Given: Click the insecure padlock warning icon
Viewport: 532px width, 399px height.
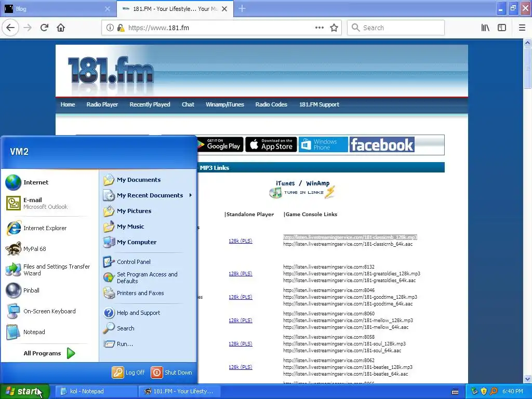Looking at the screenshot, I should pos(121,28).
